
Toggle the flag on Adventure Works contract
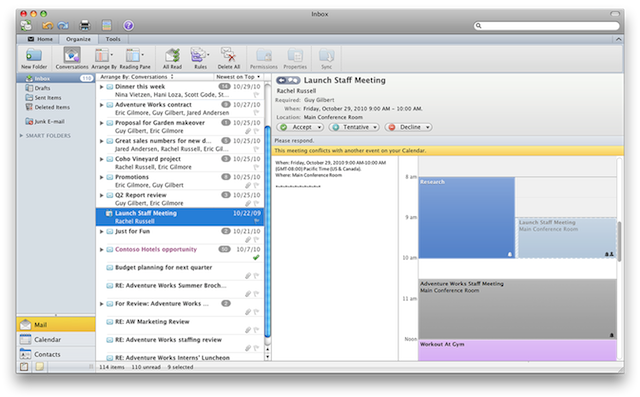point(256,113)
